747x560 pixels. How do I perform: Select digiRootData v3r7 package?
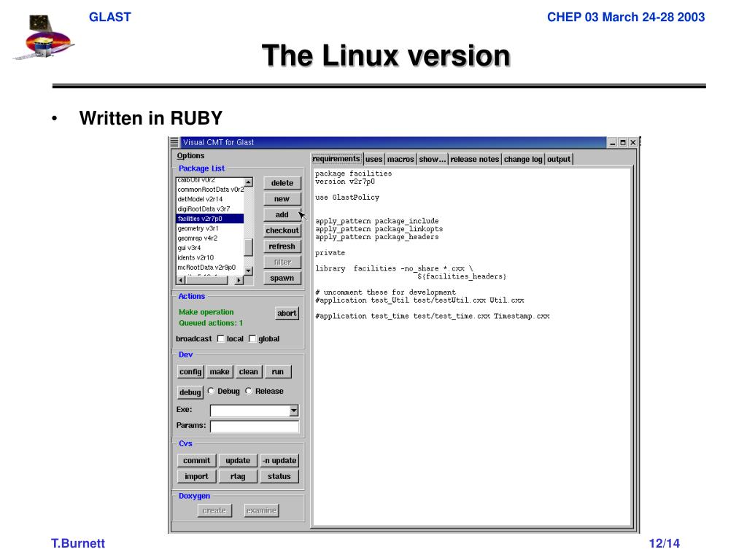coord(210,209)
